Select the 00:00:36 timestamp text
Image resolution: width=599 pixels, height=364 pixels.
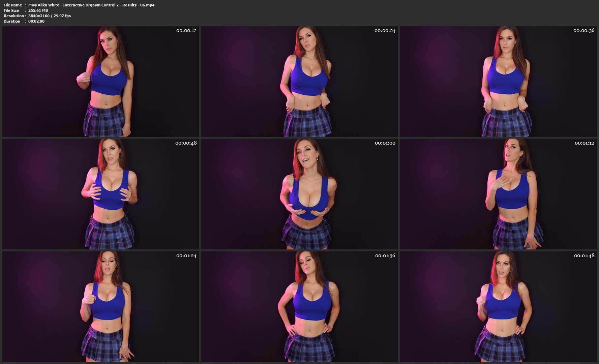click(x=583, y=31)
